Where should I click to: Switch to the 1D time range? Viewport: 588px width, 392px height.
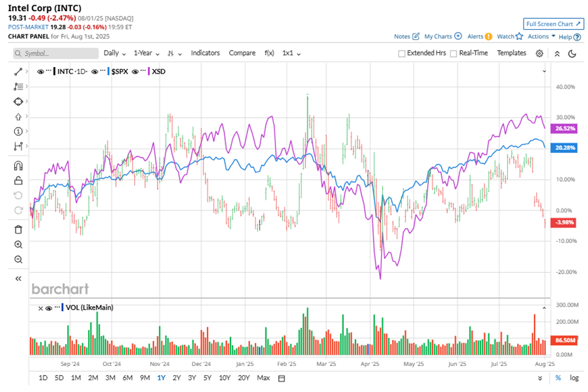click(x=43, y=378)
